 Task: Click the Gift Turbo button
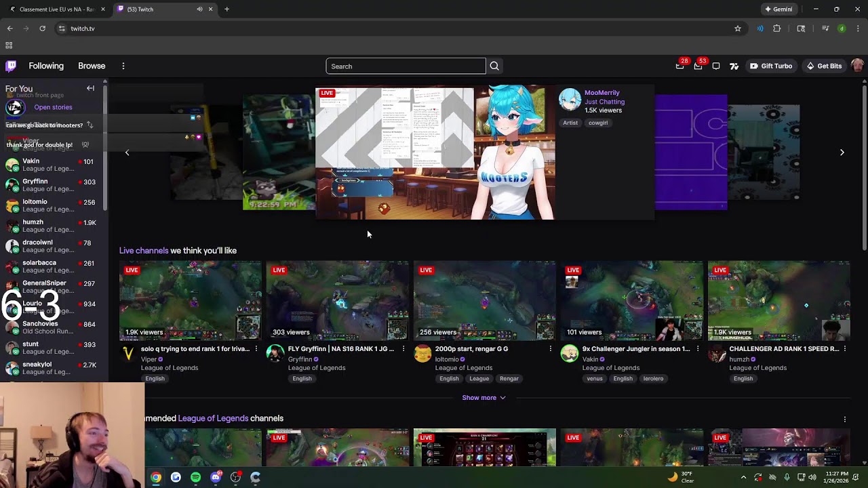click(771, 66)
